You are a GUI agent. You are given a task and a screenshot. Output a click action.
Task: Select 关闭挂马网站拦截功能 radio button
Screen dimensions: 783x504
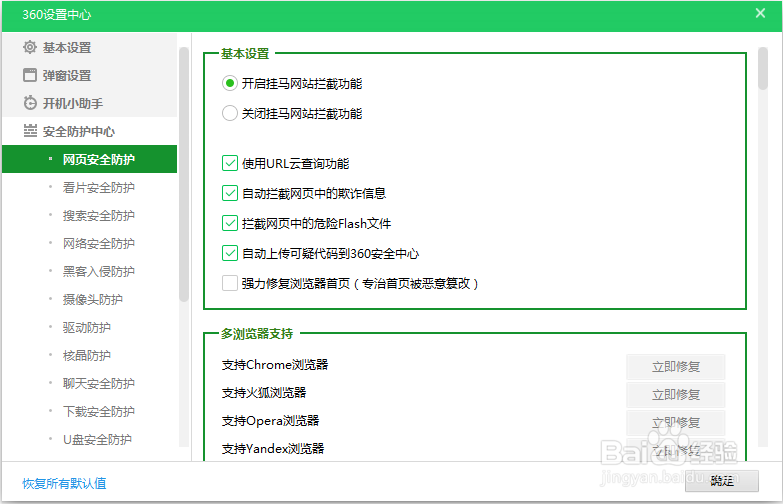229,113
